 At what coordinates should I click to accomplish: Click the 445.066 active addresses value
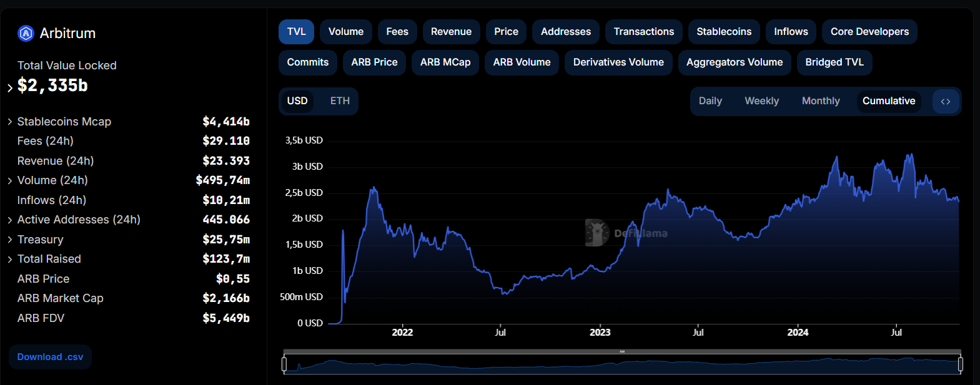coord(226,220)
